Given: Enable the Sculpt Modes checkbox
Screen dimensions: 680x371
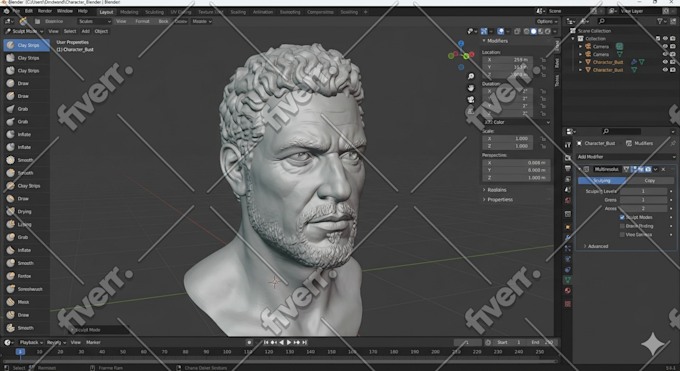Looking at the screenshot, I should [622, 217].
